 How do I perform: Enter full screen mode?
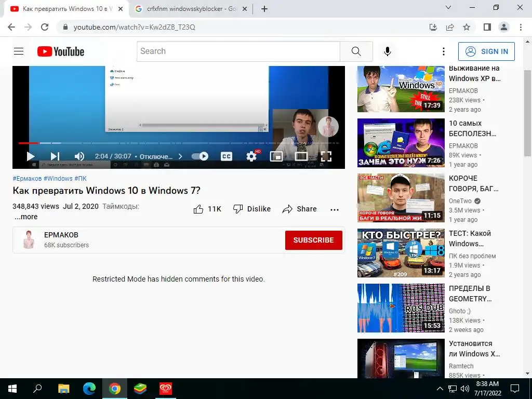[x=326, y=156]
